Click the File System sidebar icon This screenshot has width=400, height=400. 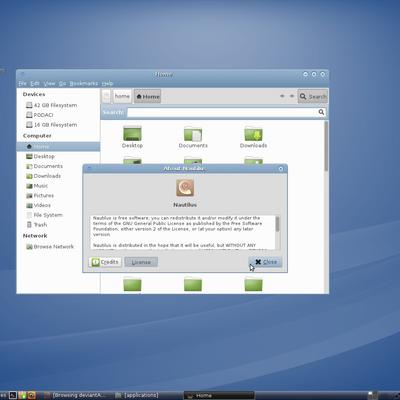point(29,215)
